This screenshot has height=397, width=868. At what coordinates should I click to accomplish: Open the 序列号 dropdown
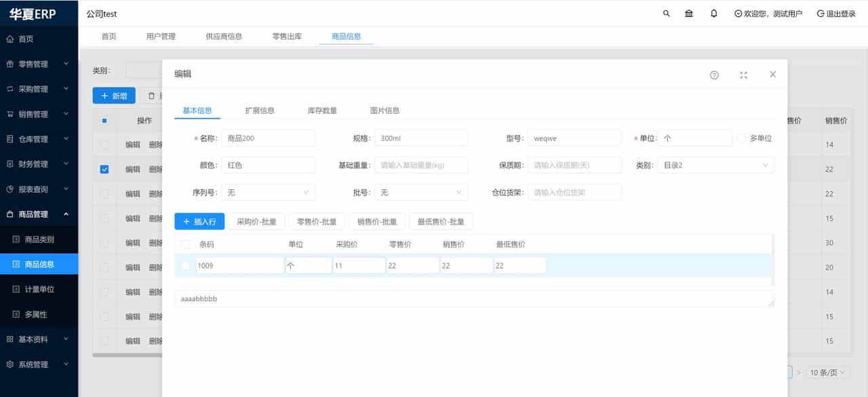(x=268, y=192)
